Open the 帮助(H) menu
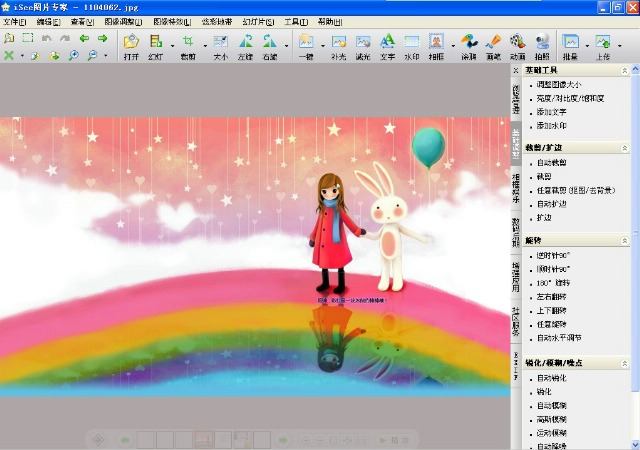This screenshot has width=640, height=450. (x=330, y=22)
